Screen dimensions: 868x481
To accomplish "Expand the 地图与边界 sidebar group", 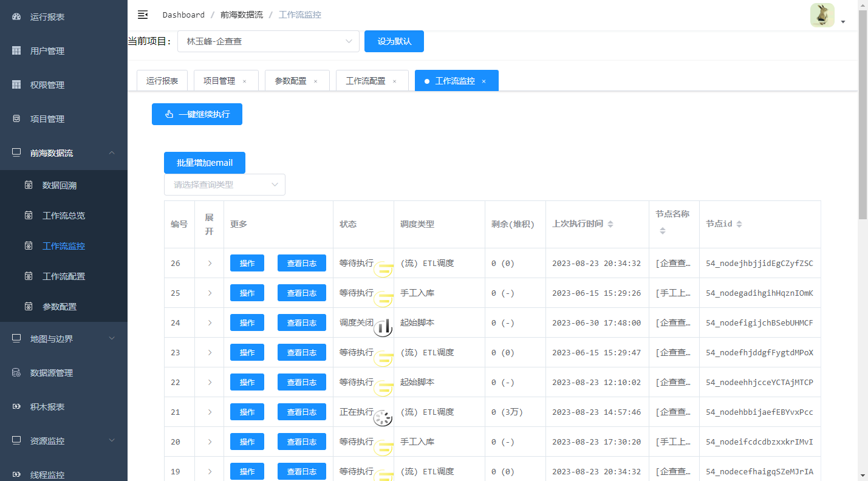I will 64,339.
